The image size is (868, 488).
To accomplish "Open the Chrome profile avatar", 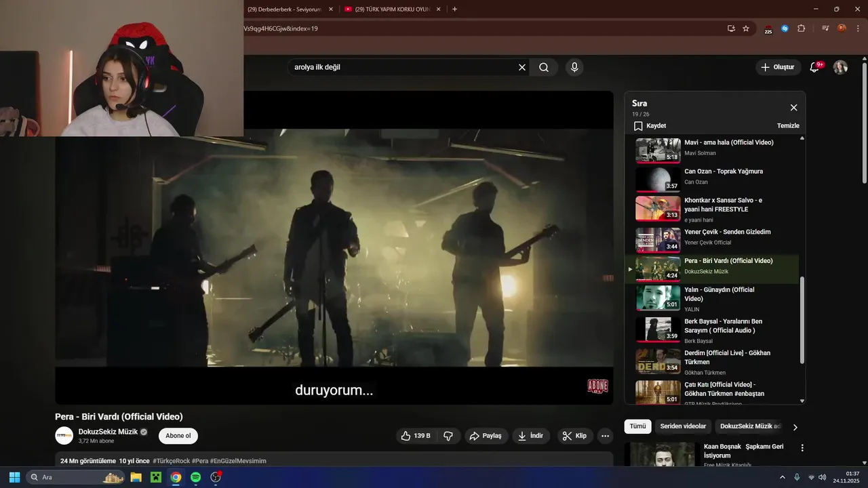I will [842, 28].
